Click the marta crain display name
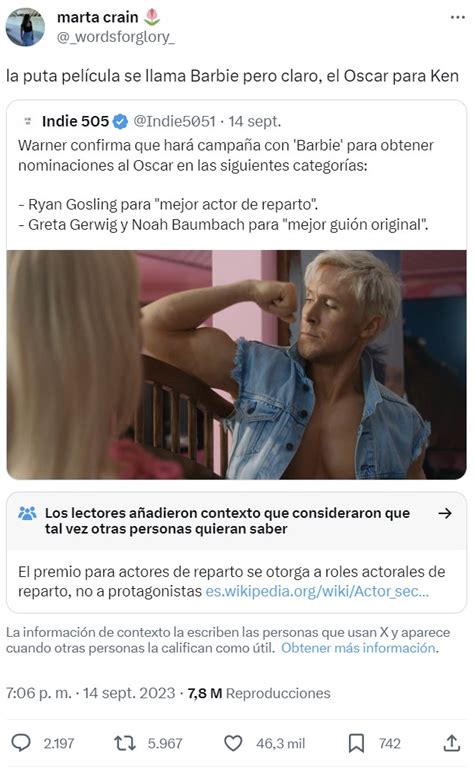This screenshot has height=770, width=474. [x=97, y=17]
